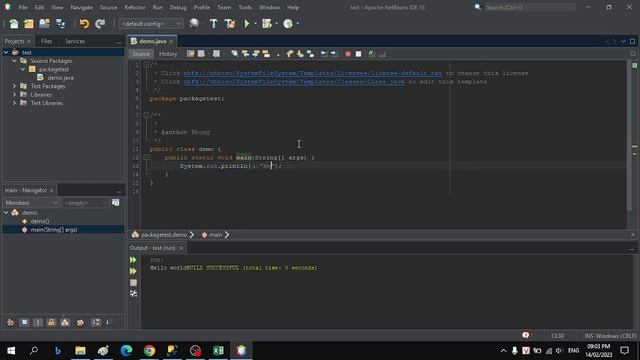Open the Class.java template link

pos(294,82)
